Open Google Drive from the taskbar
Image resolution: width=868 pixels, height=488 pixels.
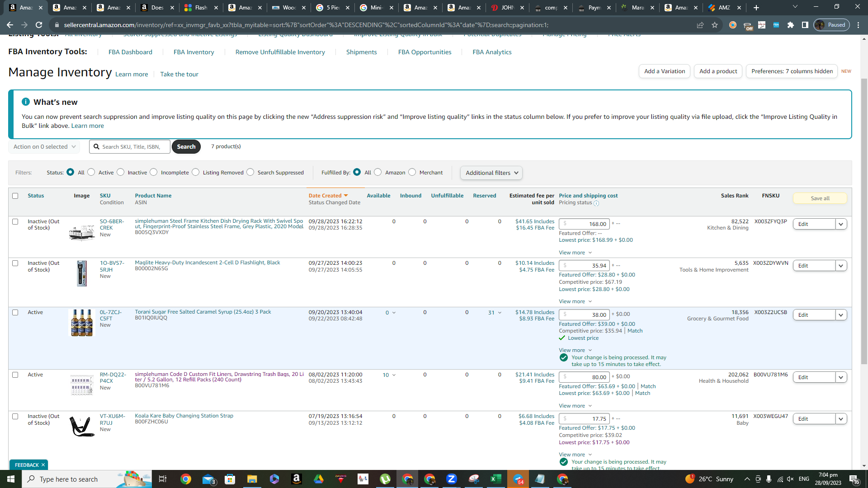pyautogui.click(x=319, y=479)
